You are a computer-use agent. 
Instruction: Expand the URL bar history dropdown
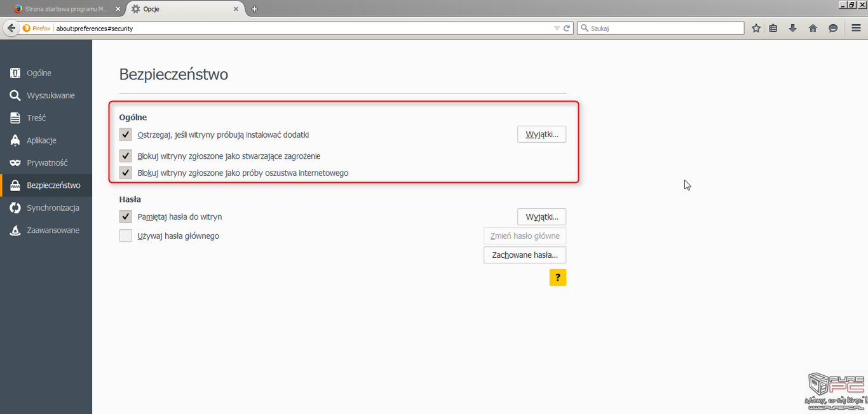557,29
